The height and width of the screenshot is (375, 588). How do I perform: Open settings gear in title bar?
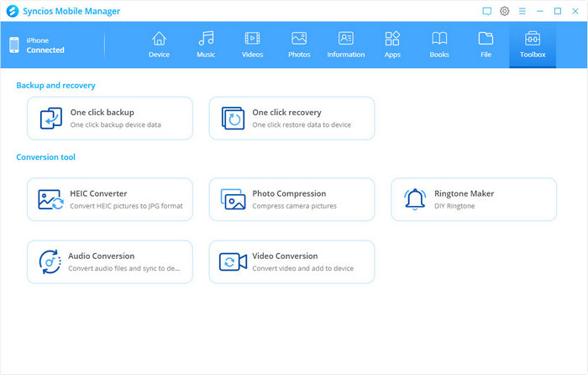tap(505, 11)
